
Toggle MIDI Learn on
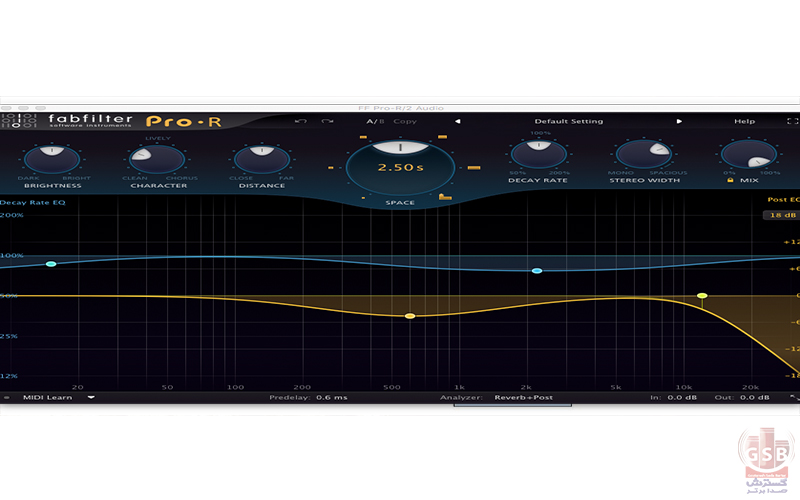click(47, 397)
